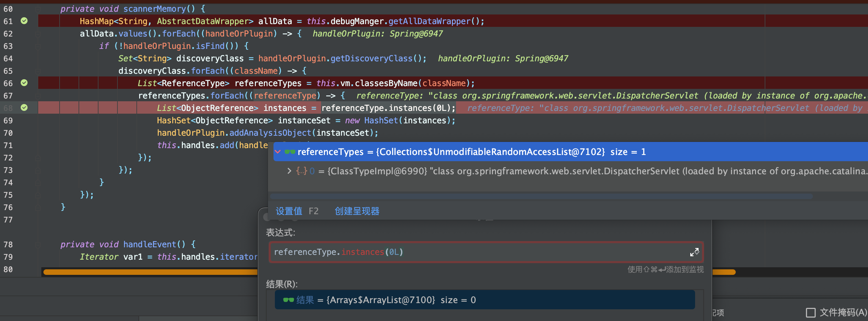Click addAnalysisObject on line 70

point(270,133)
